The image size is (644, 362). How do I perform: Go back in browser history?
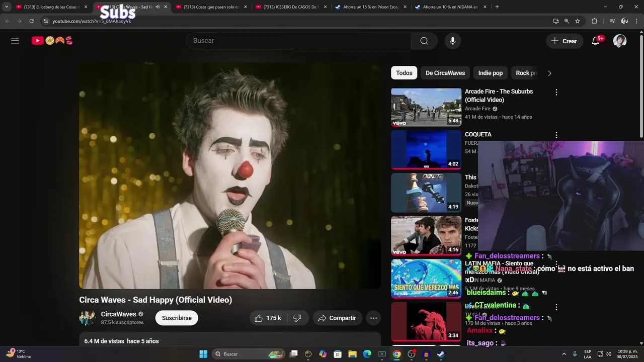(7, 21)
